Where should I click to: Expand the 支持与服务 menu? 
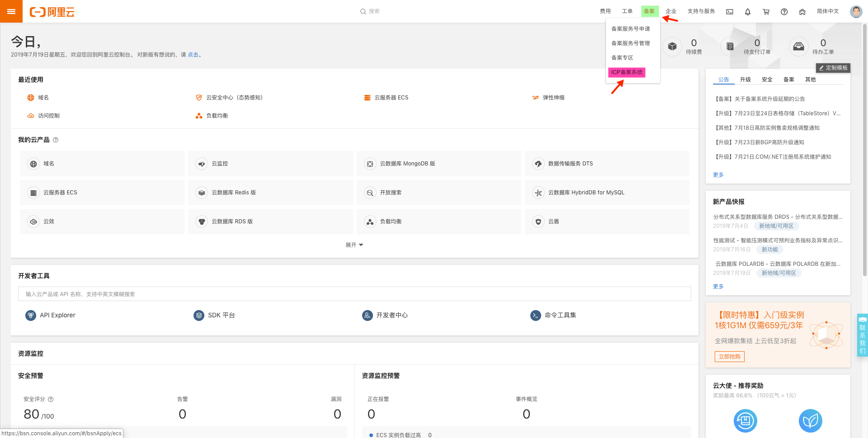point(701,11)
